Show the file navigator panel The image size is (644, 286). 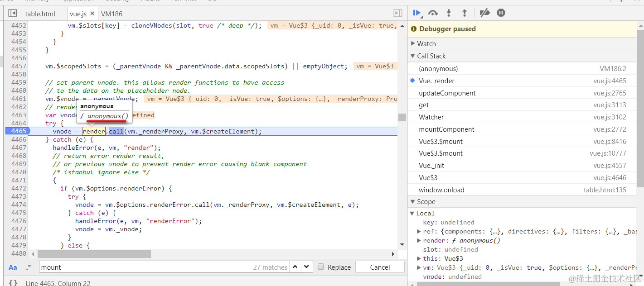tap(13, 14)
